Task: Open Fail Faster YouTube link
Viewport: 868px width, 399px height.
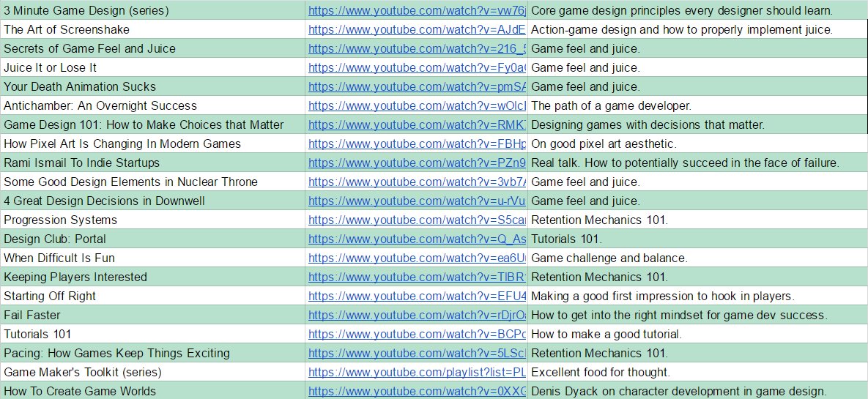Action: pyautogui.click(x=417, y=315)
